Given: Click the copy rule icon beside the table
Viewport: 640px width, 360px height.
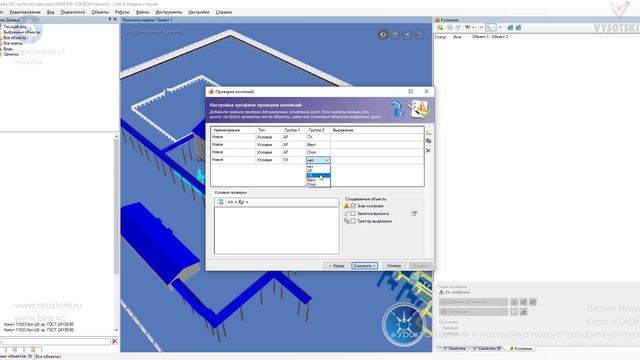Looking at the screenshot, I should 429,141.
